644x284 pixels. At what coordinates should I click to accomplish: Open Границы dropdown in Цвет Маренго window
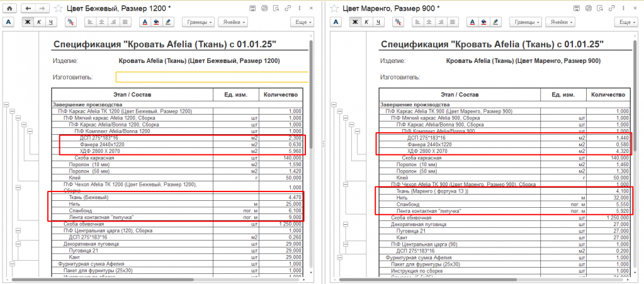[x=526, y=22]
